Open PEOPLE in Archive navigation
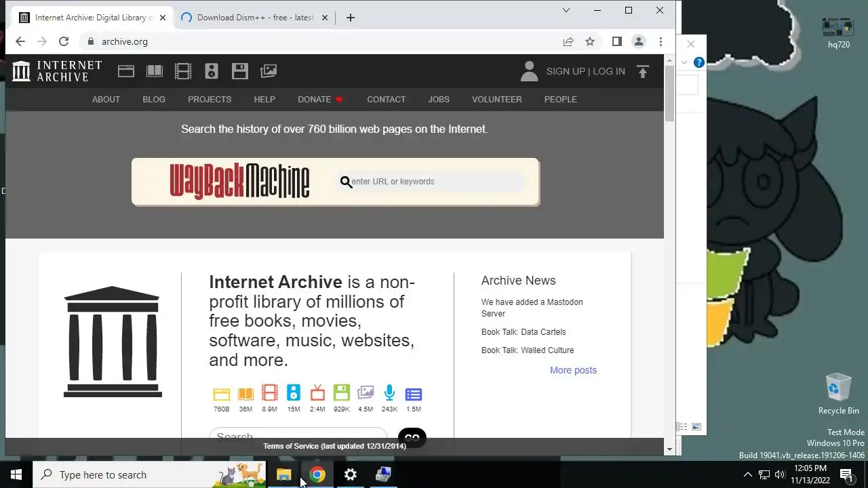Image resolution: width=868 pixels, height=488 pixels. tap(561, 99)
